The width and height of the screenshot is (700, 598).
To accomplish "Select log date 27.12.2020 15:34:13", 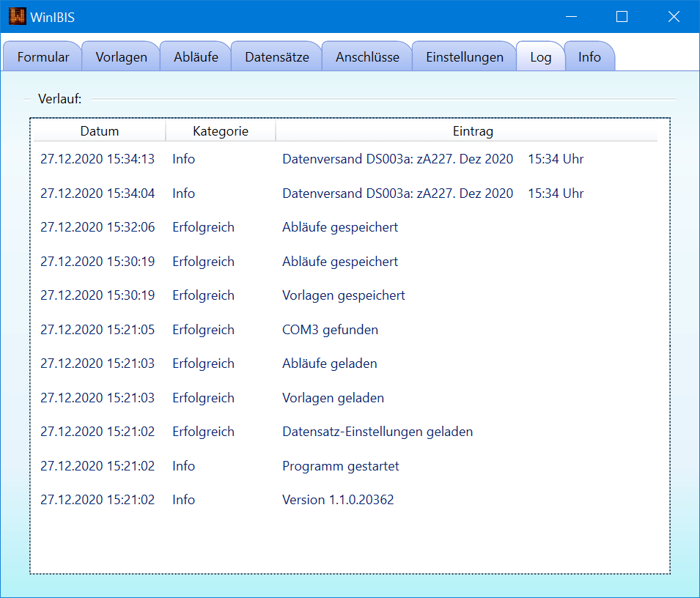I will pyautogui.click(x=97, y=159).
